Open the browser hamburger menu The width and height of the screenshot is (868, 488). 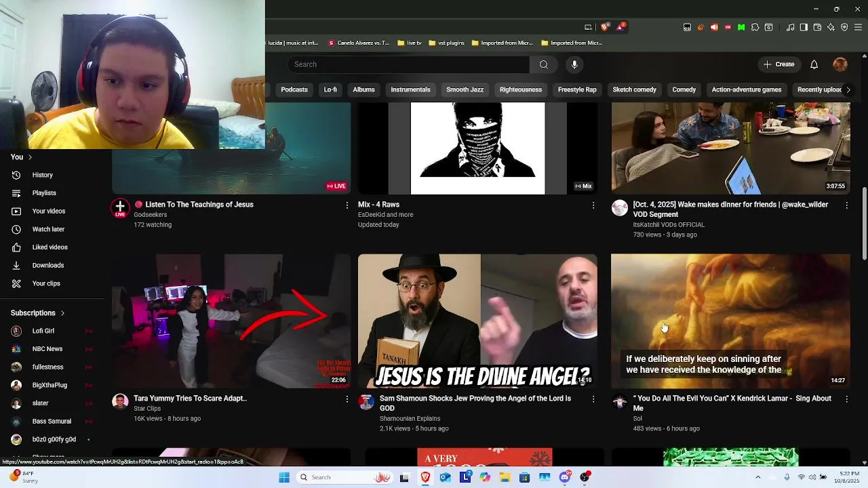[858, 27]
